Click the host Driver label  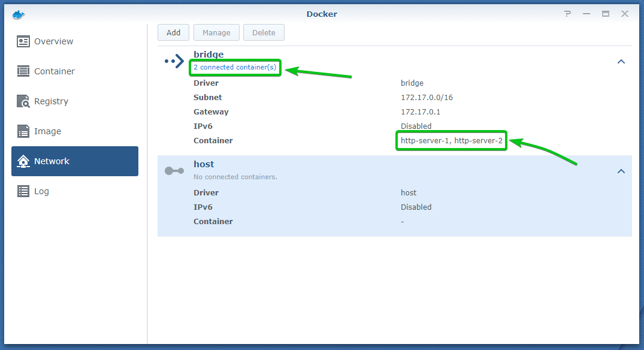[206, 192]
